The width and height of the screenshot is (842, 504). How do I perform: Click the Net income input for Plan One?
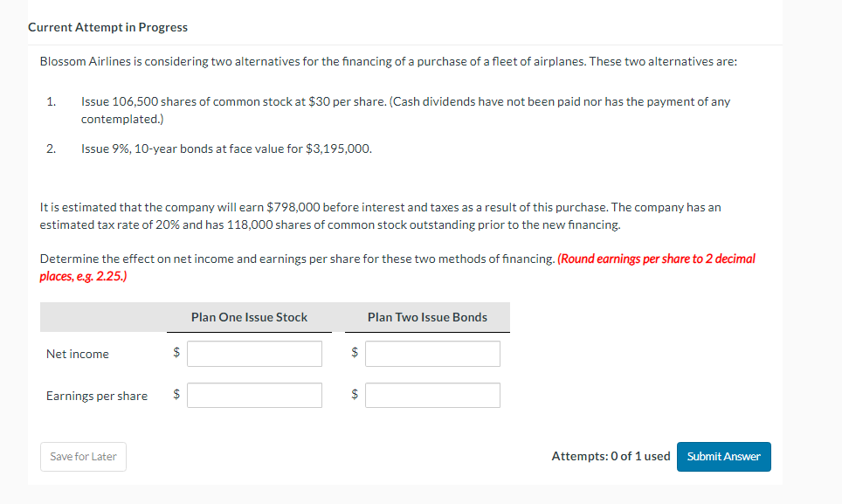pos(254,353)
